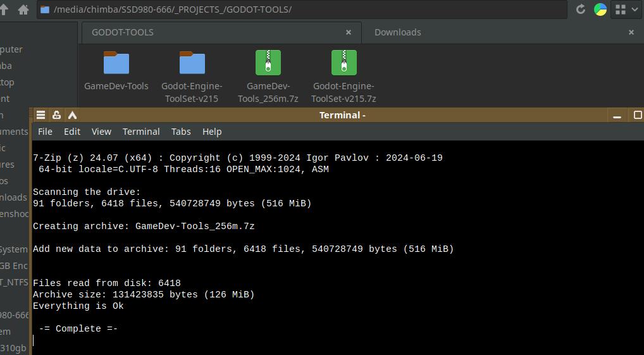Switch to the Downloads tab
The image size is (644, 355).
[x=397, y=32]
